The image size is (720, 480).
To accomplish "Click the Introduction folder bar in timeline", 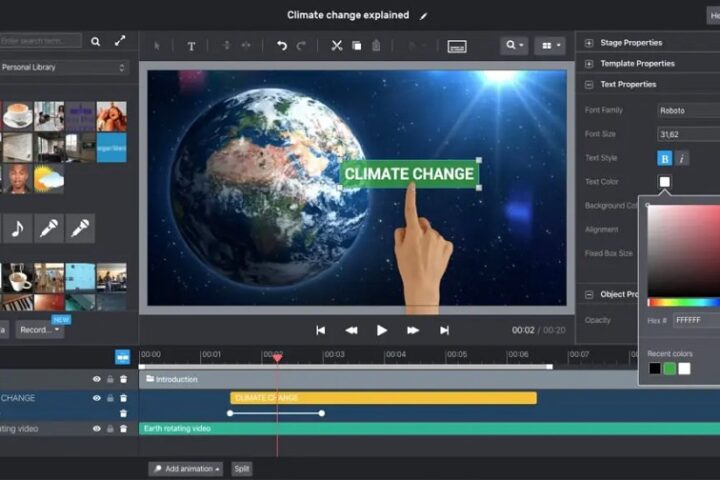I will tap(388, 379).
